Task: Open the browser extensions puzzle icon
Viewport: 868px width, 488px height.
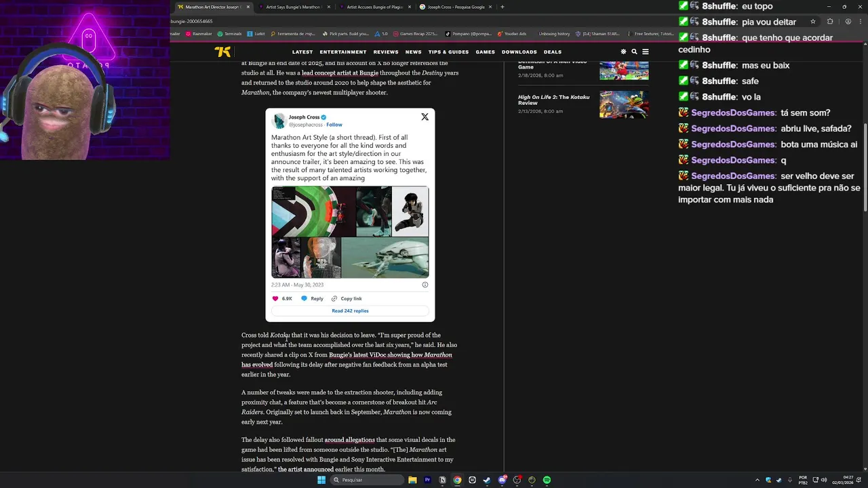Action: (x=830, y=21)
